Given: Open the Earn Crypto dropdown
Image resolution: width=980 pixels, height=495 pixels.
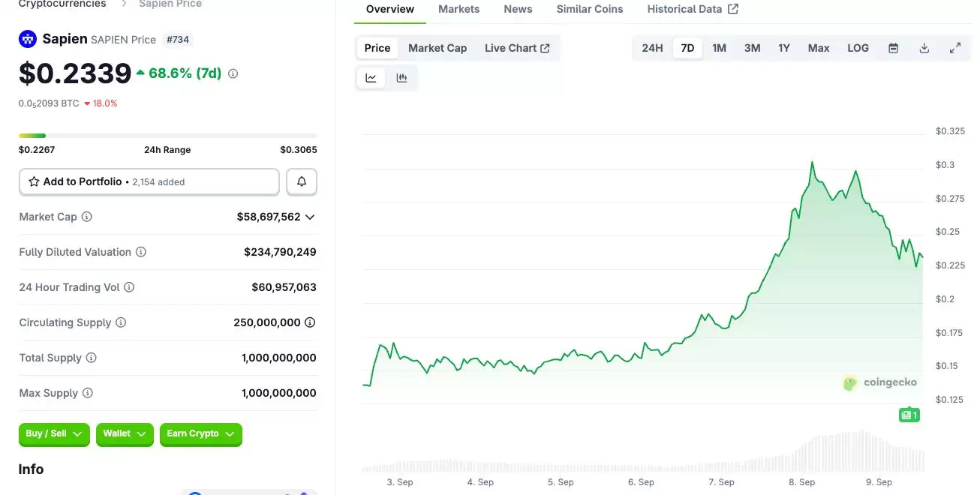Looking at the screenshot, I should [201, 434].
